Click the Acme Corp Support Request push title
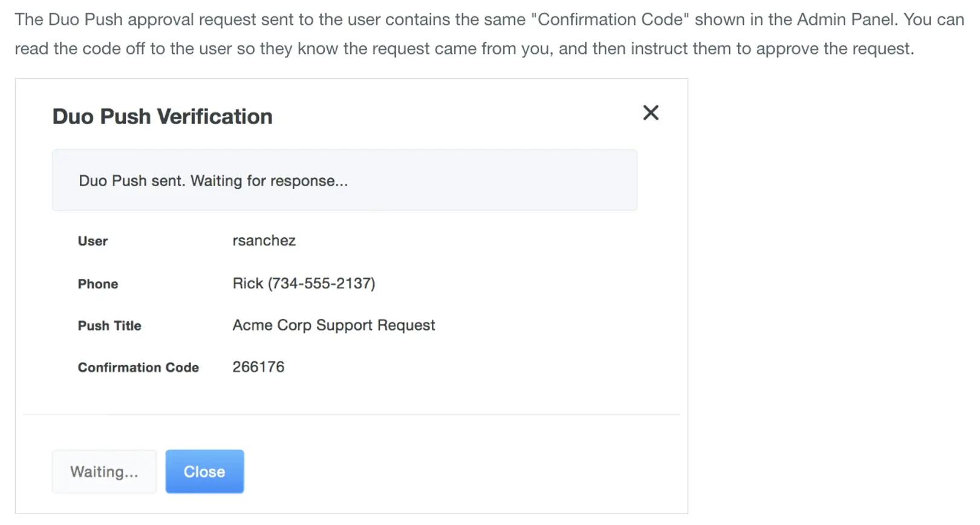The image size is (980, 525). 334,325
